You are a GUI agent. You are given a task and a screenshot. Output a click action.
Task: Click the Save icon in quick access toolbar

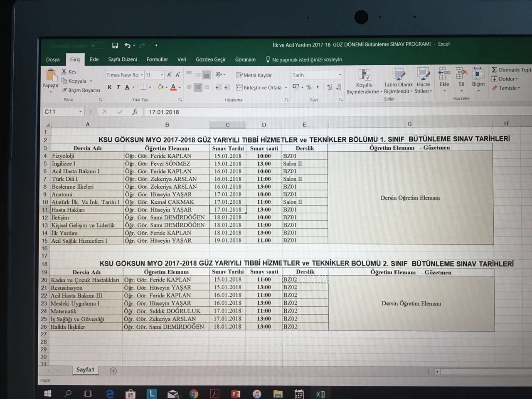115,45
